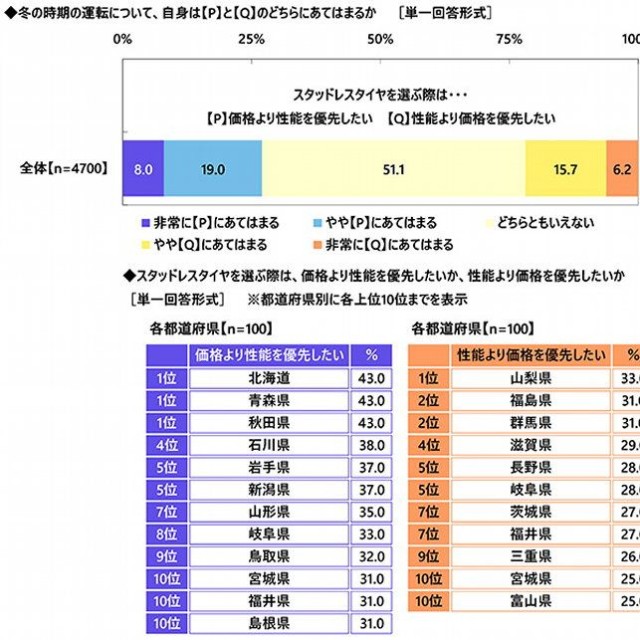640x640 pixels.
Task: Click the 福島県 cell
Action: 531,400
